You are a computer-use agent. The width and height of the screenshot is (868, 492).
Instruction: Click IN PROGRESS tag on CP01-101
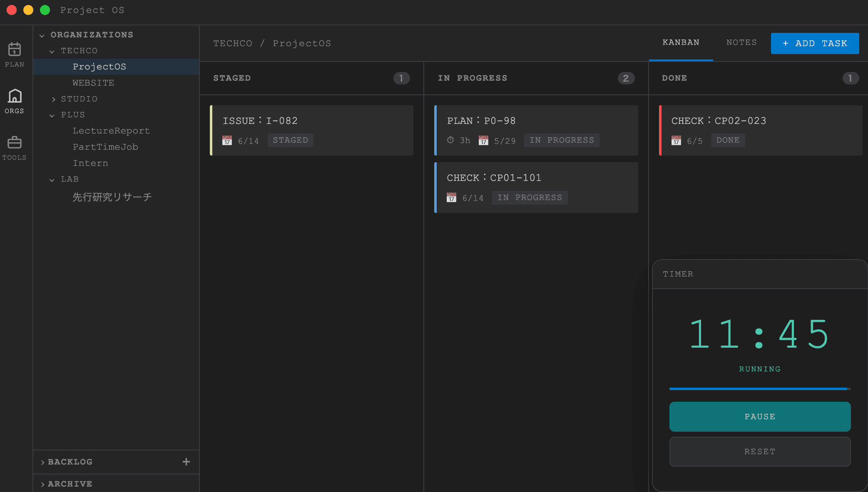(530, 198)
